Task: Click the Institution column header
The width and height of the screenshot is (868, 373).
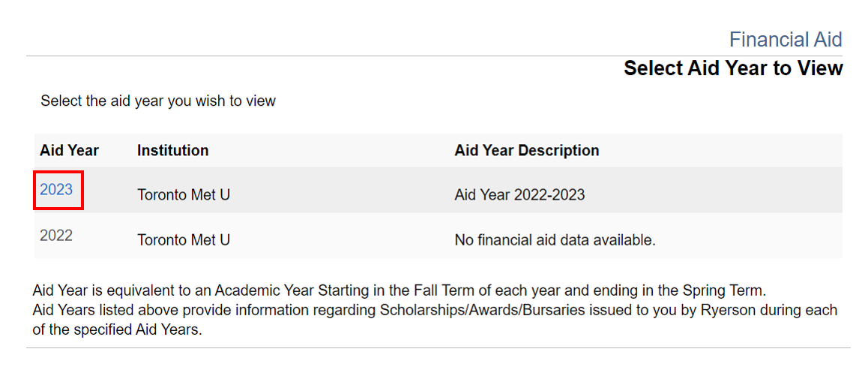Action: (172, 150)
